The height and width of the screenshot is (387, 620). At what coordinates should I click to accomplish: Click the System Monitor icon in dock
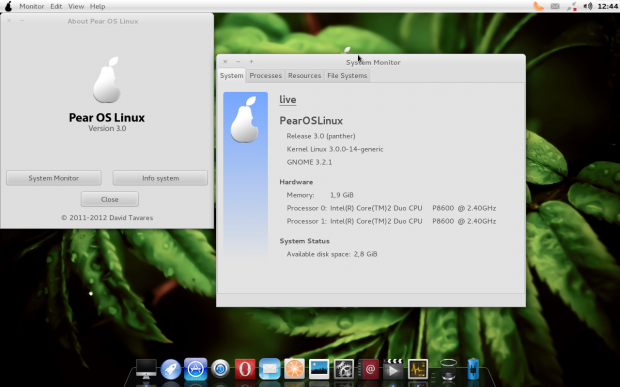tap(418, 369)
